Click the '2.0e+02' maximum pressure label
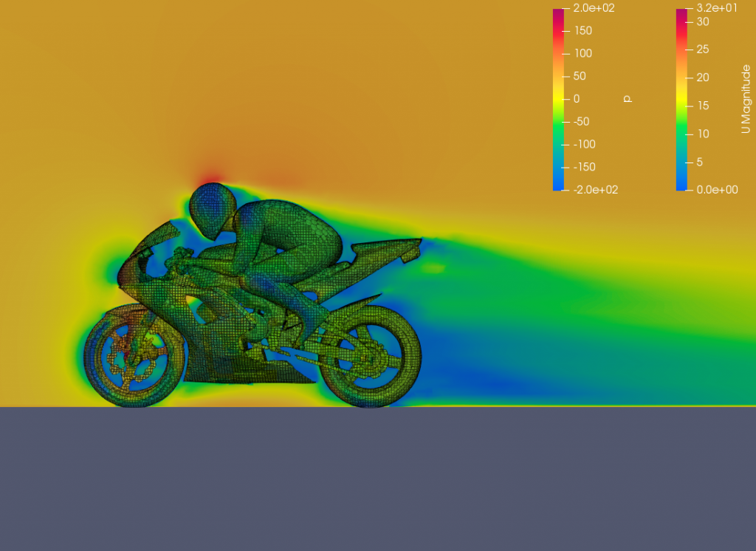756x551 pixels. tap(594, 8)
